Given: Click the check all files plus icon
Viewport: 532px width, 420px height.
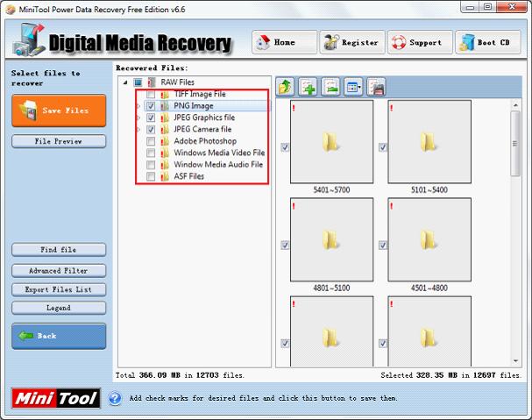Looking at the screenshot, I should tap(308, 88).
